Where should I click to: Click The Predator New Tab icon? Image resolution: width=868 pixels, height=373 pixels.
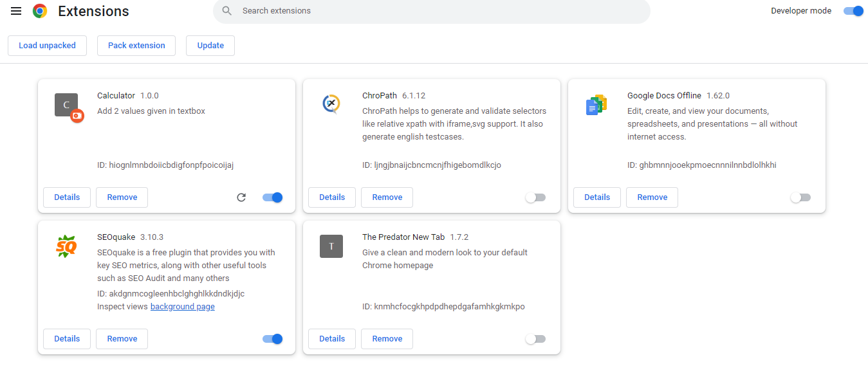(331, 246)
